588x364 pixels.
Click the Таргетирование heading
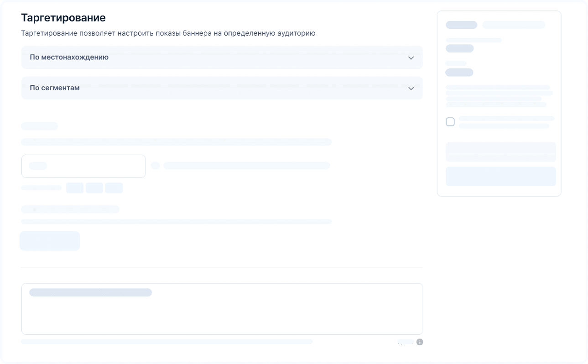[x=63, y=18]
